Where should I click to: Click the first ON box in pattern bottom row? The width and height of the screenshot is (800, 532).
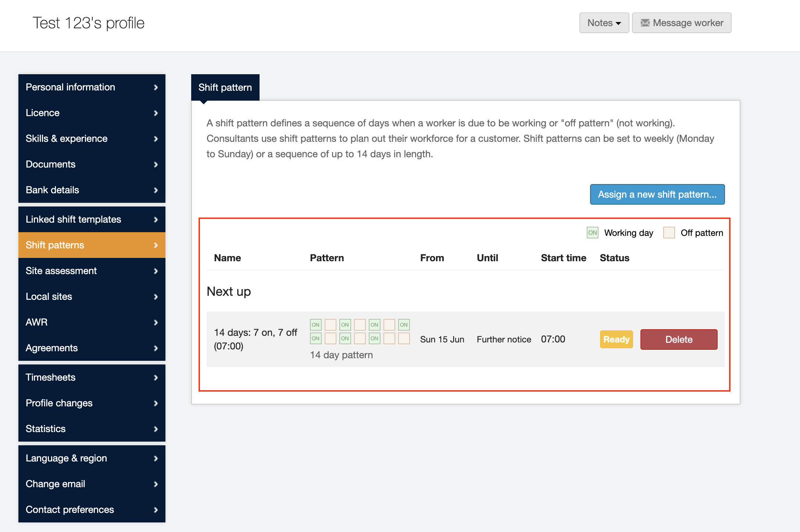pos(315,338)
